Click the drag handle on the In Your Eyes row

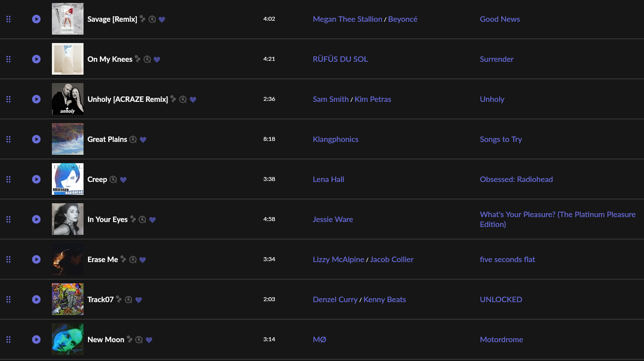[x=8, y=219]
